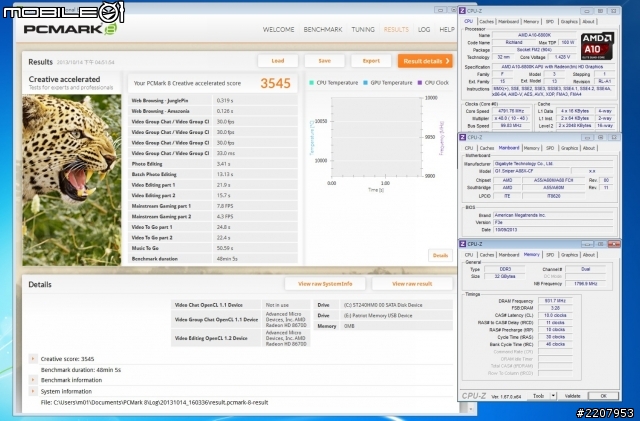Screen dimensions: 640x421
Task: Select the Mainboard tab in top CPU-Z window
Action: click(x=509, y=22)
